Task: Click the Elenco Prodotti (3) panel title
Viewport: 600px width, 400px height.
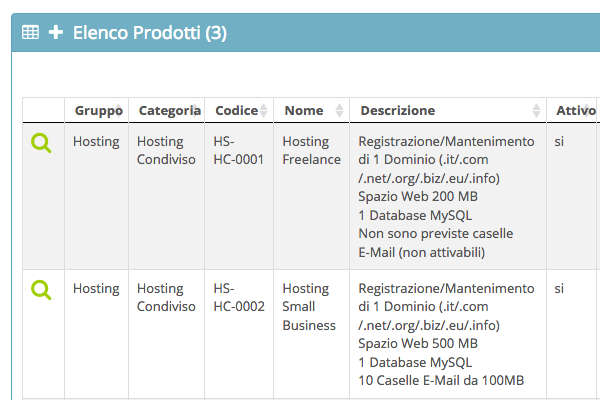Action: pos(150,33)
